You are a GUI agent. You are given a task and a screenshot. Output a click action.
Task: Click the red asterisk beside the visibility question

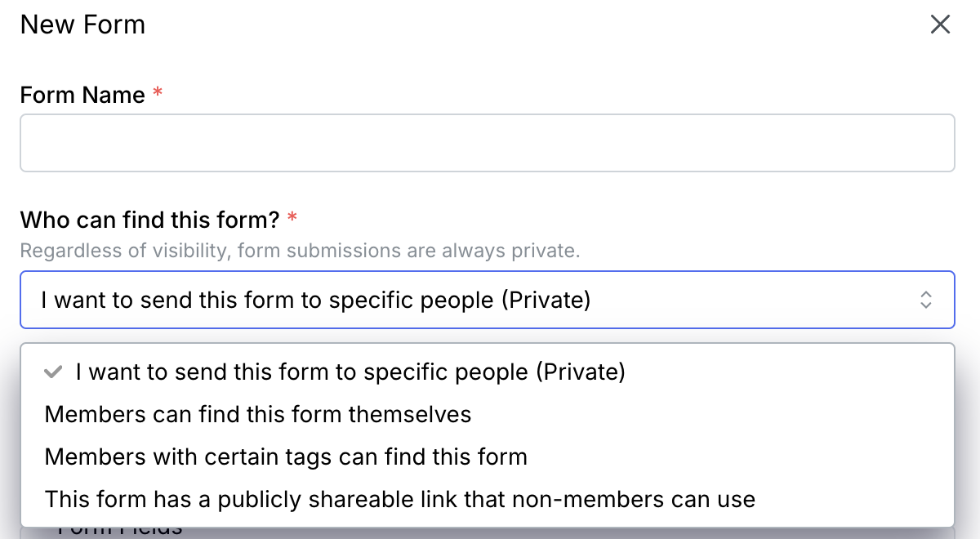click(x=292, y=216)
